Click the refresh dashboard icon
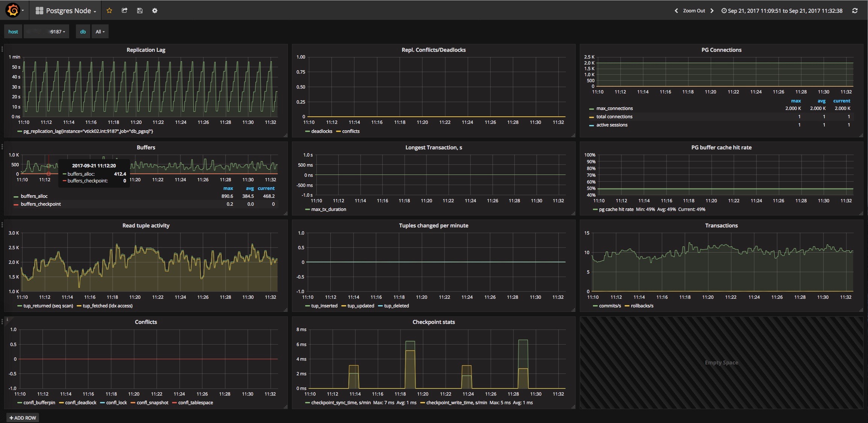868x423 pixels. 855,11
